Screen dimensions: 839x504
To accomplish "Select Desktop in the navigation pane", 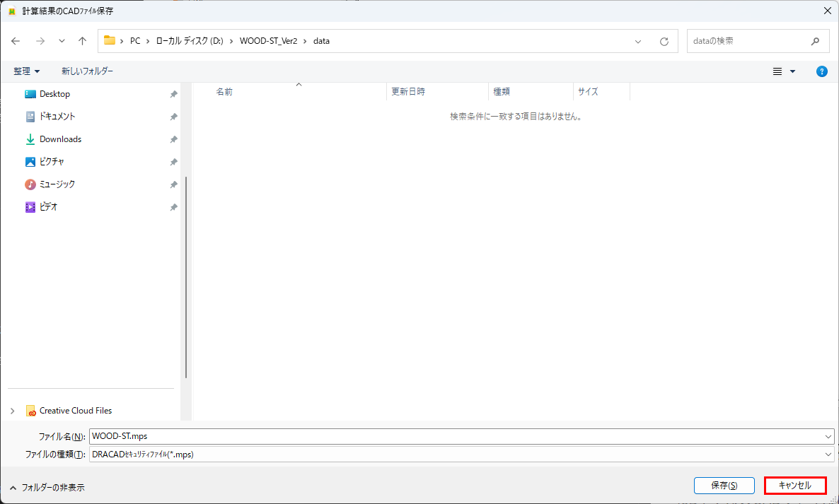I will (x=54, y=94).
